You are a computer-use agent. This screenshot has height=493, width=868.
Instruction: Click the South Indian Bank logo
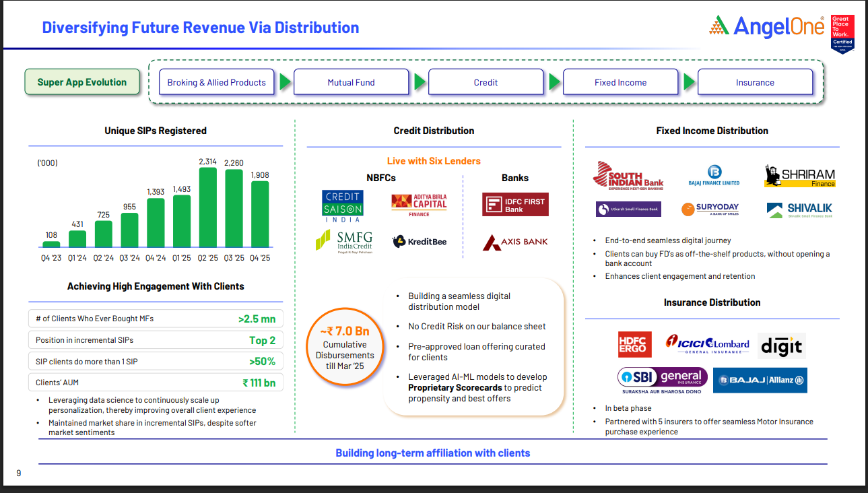(628, 175)
